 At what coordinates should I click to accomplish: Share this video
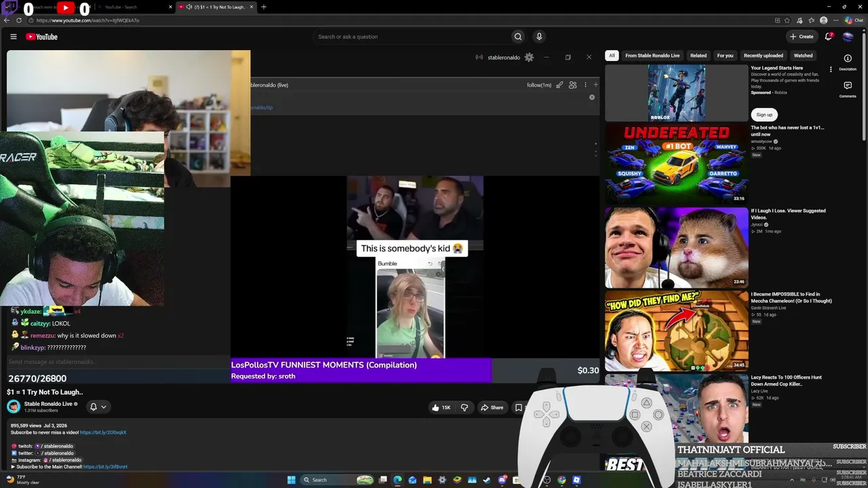(x=492, y=407)
